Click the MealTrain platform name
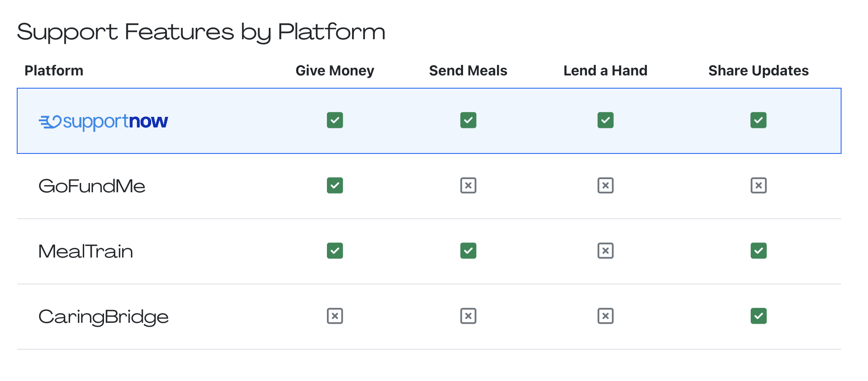The image size is (868, 381). [x=85, y=251]
